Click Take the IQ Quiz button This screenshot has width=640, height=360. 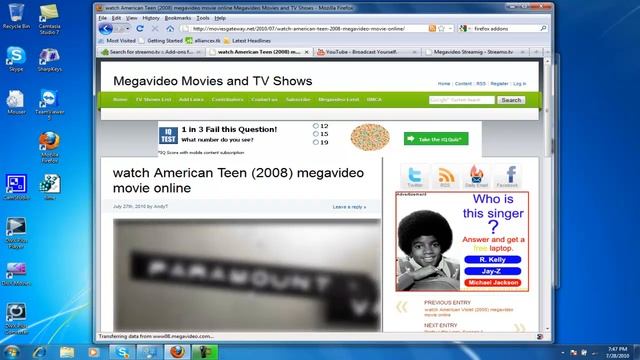point(436,139)
